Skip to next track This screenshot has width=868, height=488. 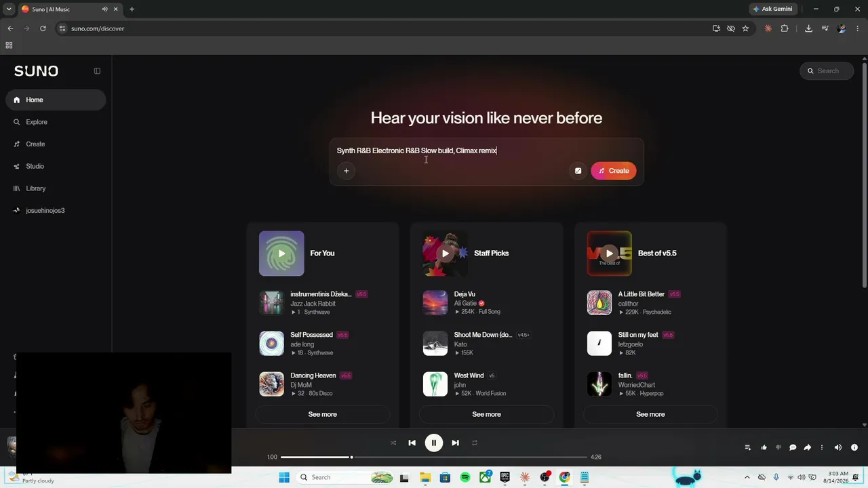[x=456, y=443]
